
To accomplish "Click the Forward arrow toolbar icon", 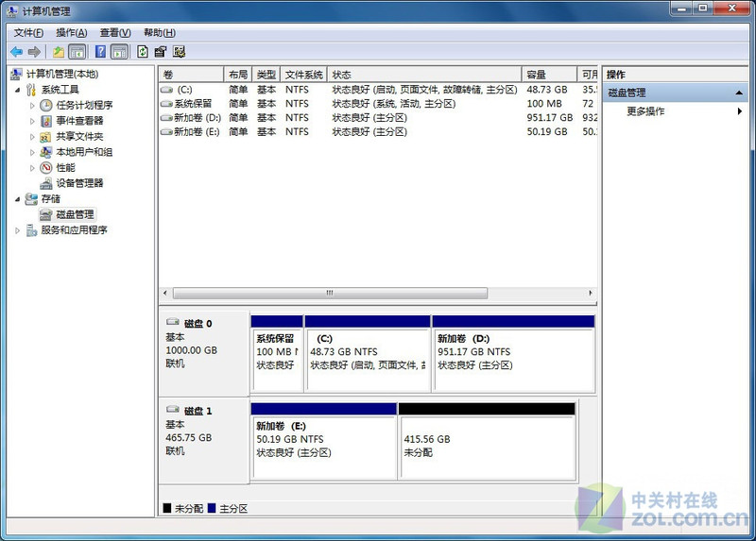I will [x=34, y=52].
